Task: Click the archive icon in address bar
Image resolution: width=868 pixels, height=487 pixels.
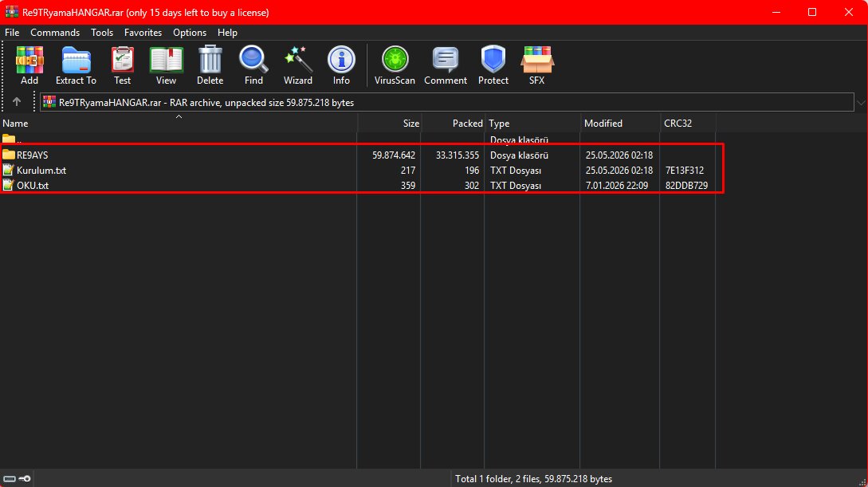Action: click(49, 102)
